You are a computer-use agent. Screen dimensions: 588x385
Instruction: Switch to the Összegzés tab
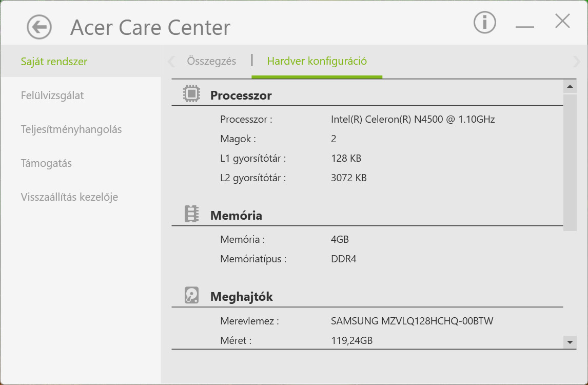(211, 61)
